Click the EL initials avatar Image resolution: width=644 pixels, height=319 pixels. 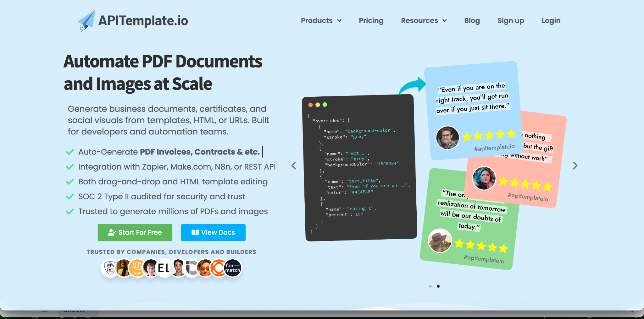pyautogui.click(x=164, y=268)
